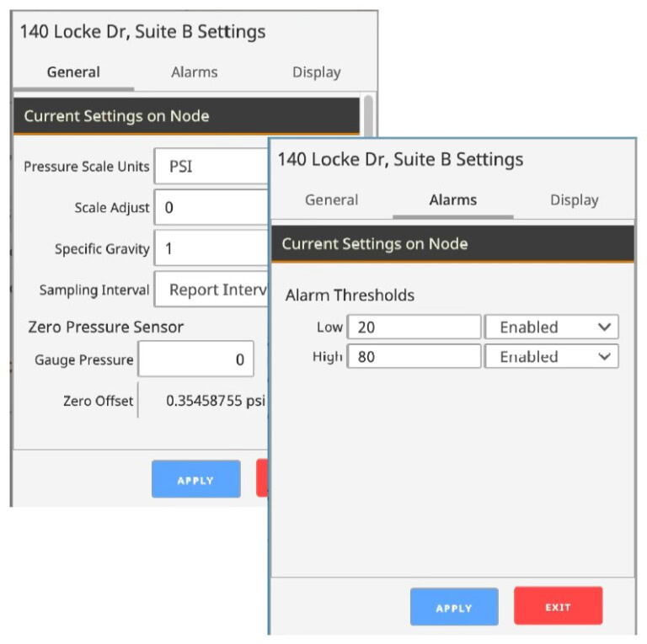Click the partially hidden red button beside General's Apply
Screen dimensions: 647x644
pos(261,479)
